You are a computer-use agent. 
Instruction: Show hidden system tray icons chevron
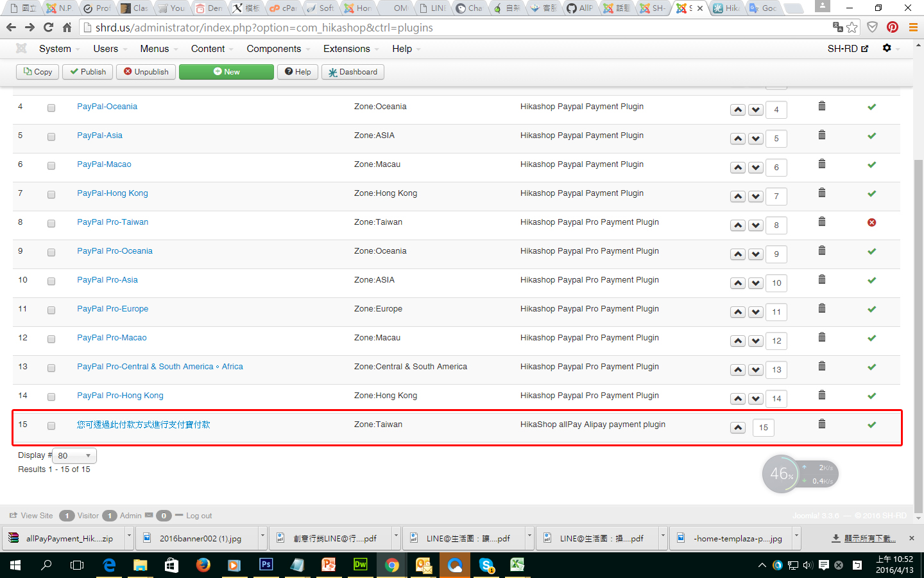(x=762, y=565)
